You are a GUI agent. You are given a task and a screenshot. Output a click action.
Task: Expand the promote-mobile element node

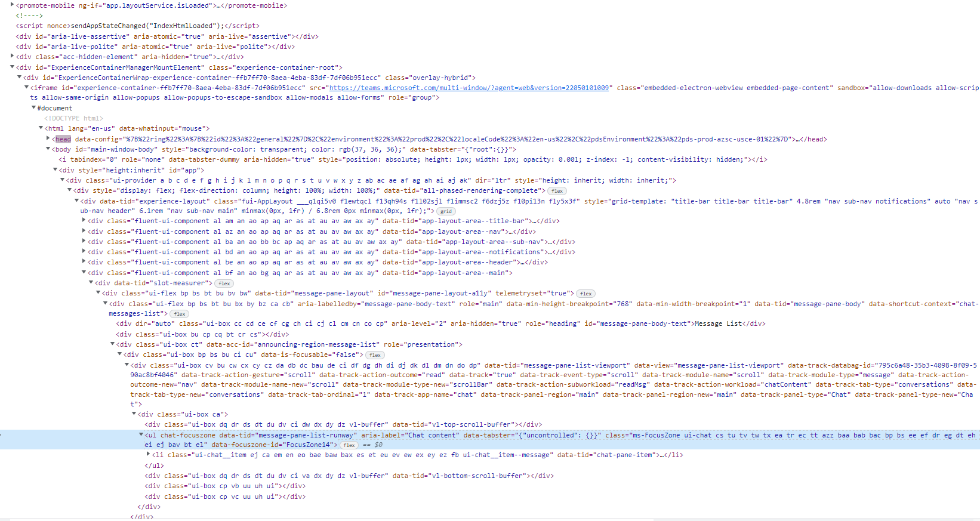[13, 5]
